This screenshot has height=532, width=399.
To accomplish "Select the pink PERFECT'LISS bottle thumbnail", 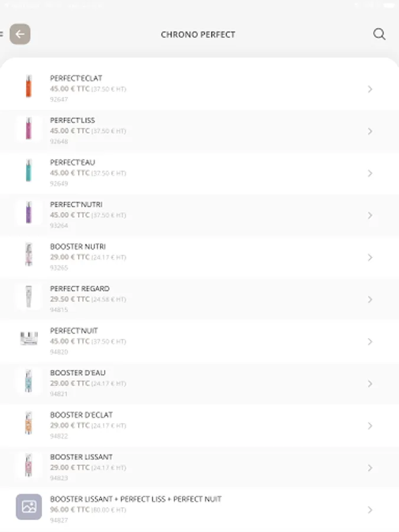I will click(29, 128).
